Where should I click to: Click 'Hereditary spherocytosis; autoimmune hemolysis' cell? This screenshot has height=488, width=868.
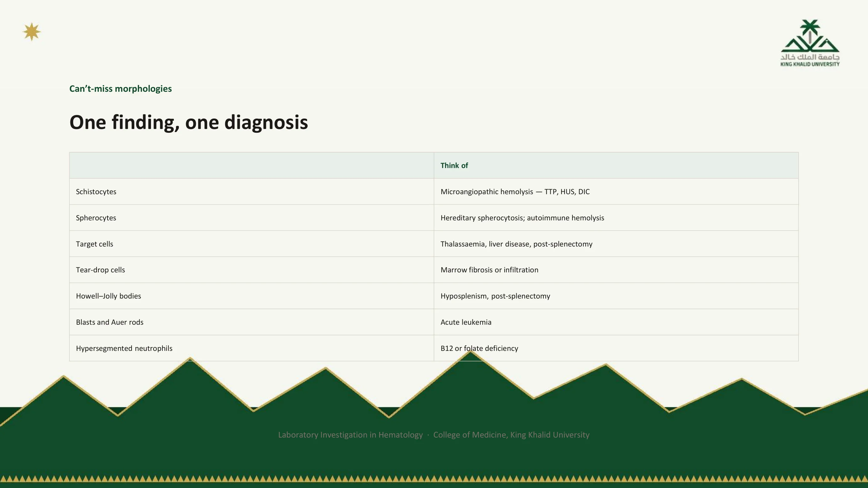(616, 218)
